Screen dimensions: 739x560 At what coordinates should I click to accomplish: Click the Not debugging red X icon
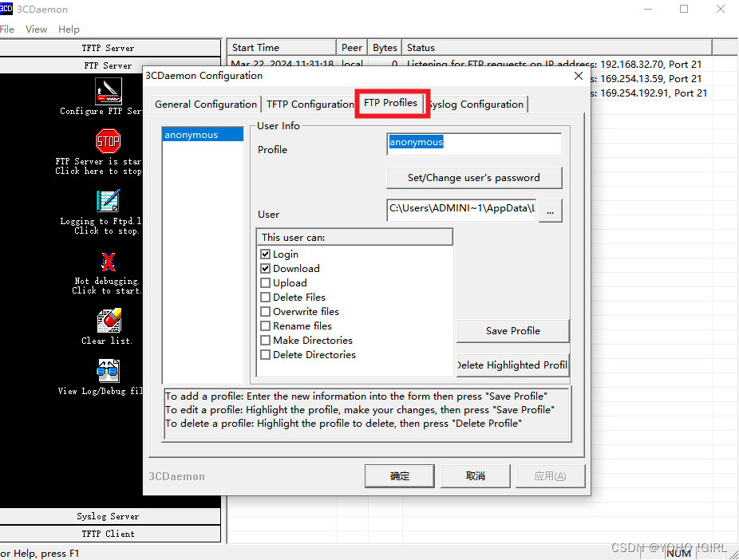point(109,262)
